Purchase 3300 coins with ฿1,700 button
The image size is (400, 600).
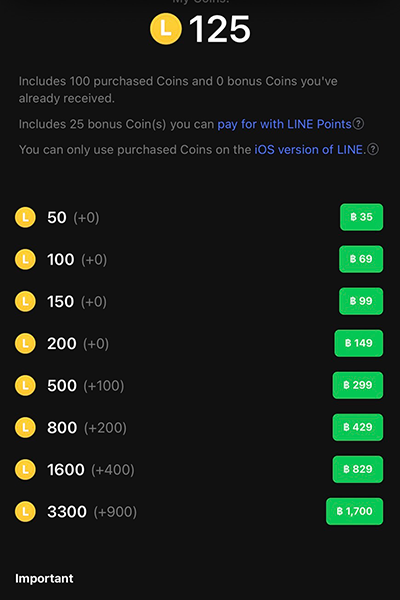354,511
